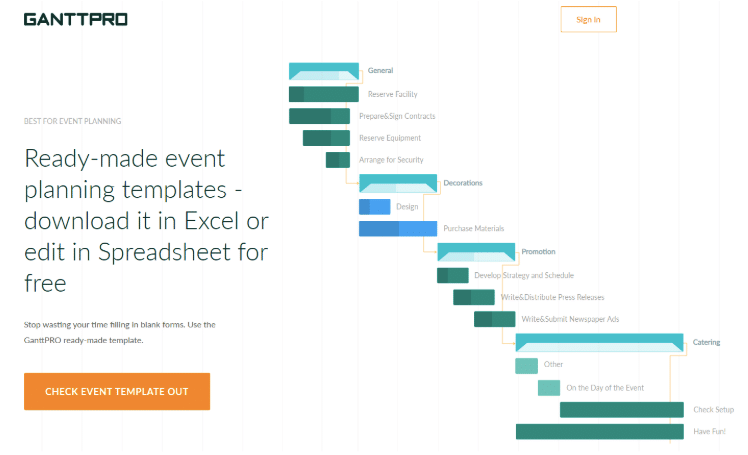Screen dimensions: 748x455
Task: Select the Prepare&Sign Contracts task bar
Action: 320,116
